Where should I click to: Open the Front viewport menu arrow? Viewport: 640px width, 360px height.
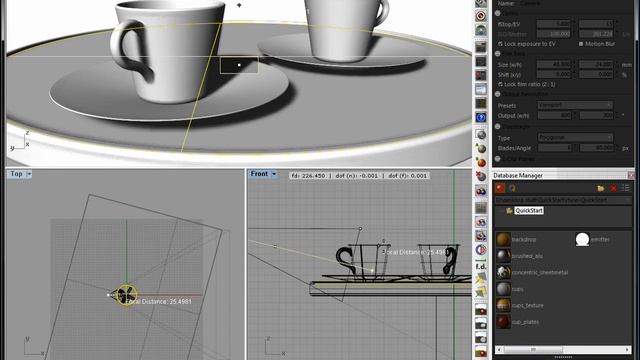point(274,174)
